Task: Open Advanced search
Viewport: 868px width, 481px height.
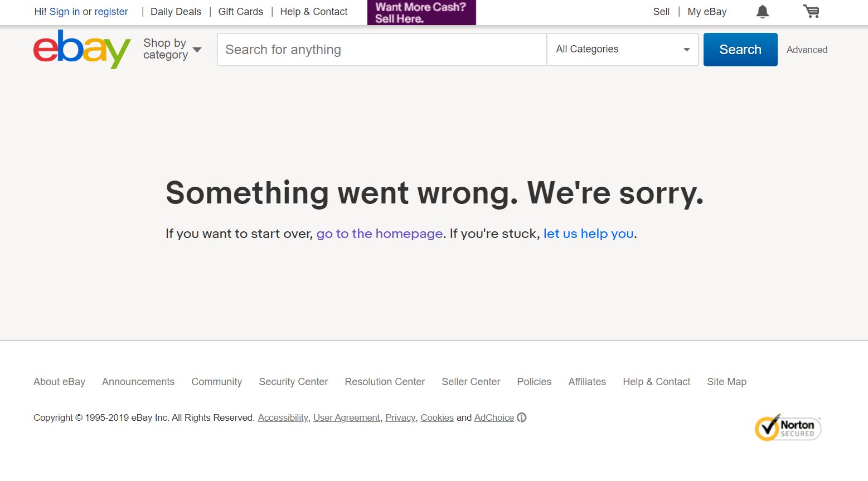Action: pyautogui.click(x=807, y=50)
